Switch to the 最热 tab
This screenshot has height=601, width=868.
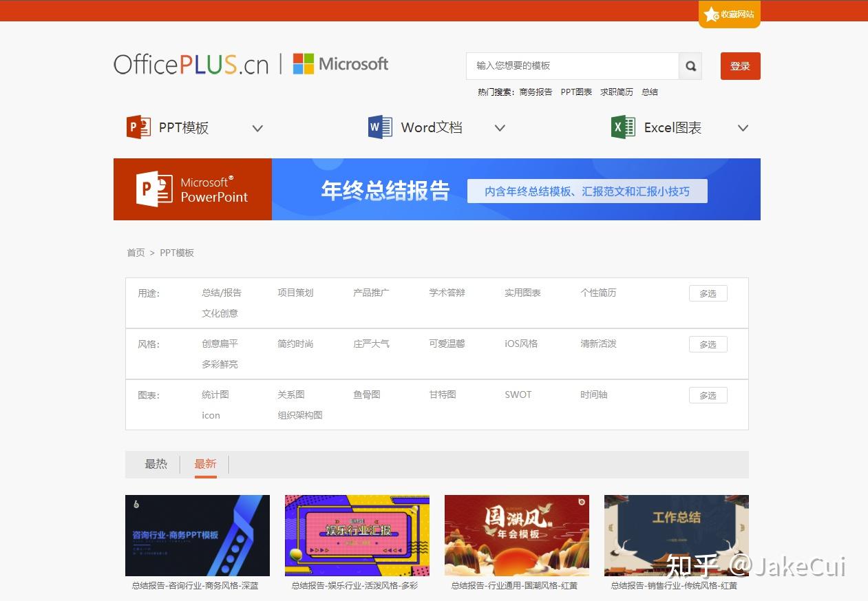coord(156,463)
